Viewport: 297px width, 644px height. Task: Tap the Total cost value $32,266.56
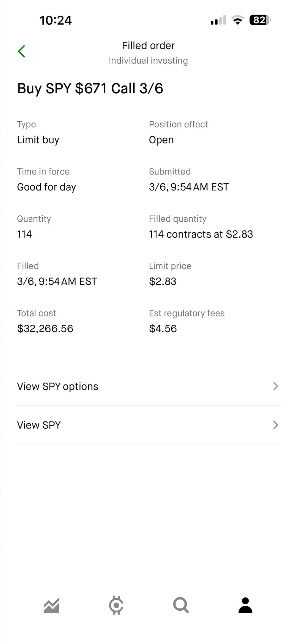45,329
